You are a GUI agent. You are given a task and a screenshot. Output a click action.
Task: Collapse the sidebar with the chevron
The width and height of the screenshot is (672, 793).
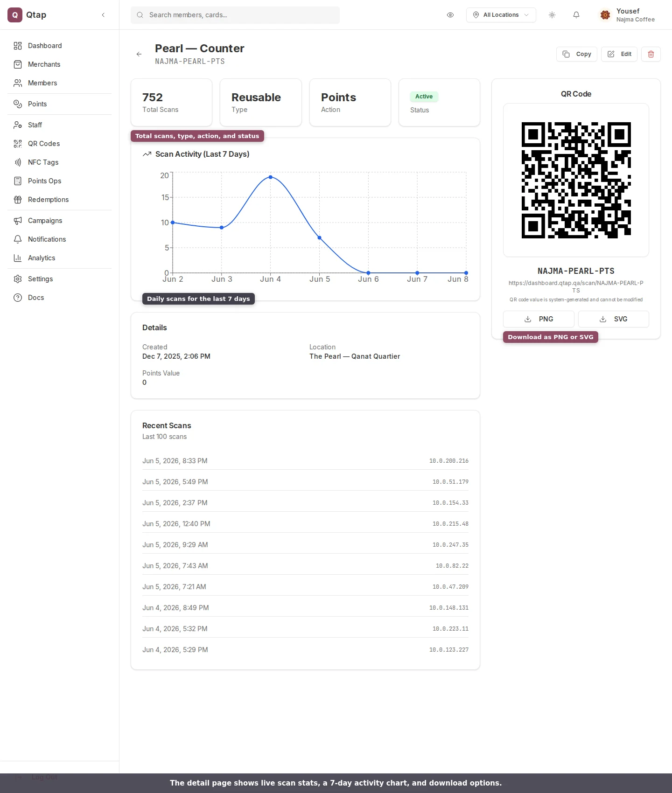coord(103,15)
